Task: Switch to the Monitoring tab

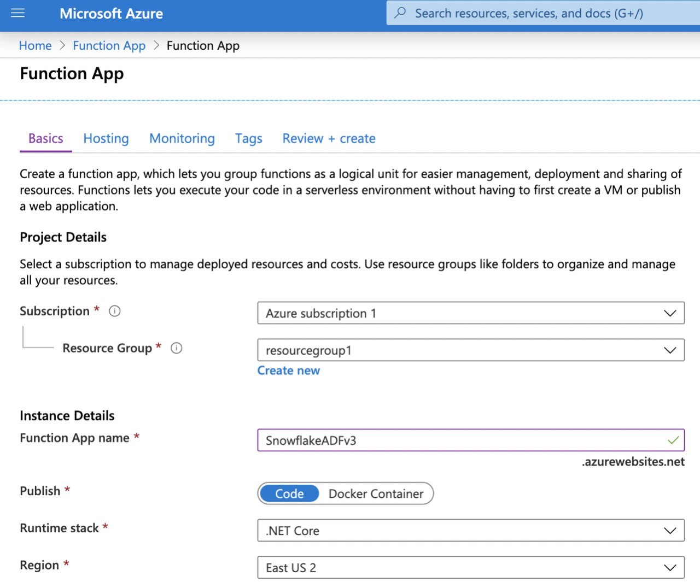Action: point(182,139)
